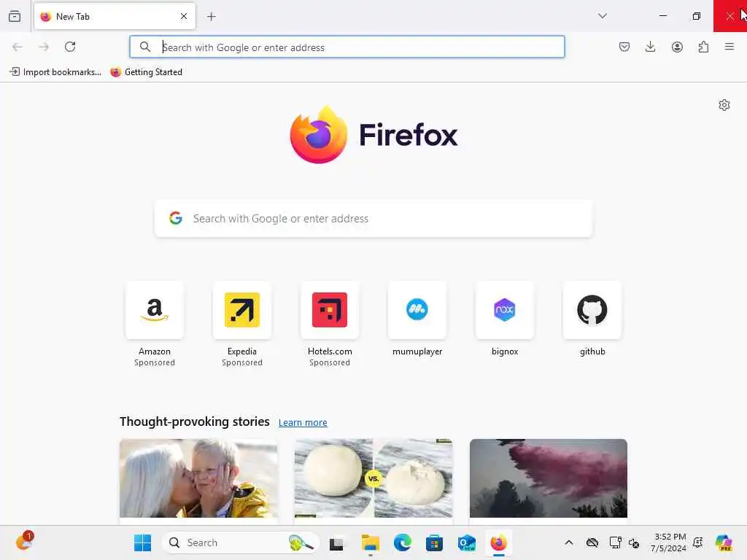Click the homepage Google search box

373,219
